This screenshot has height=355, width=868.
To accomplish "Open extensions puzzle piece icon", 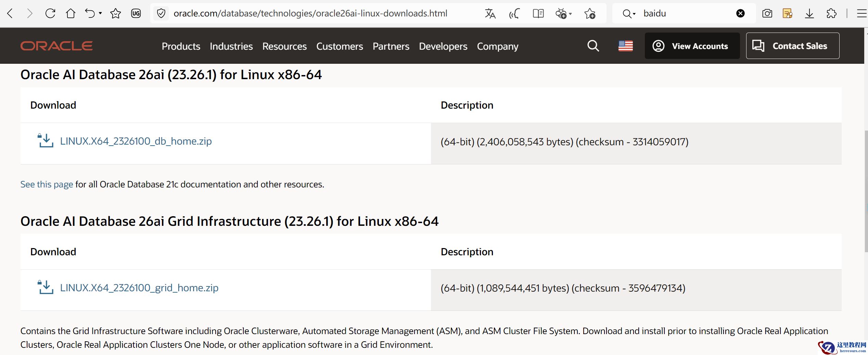I will (831, 13).
